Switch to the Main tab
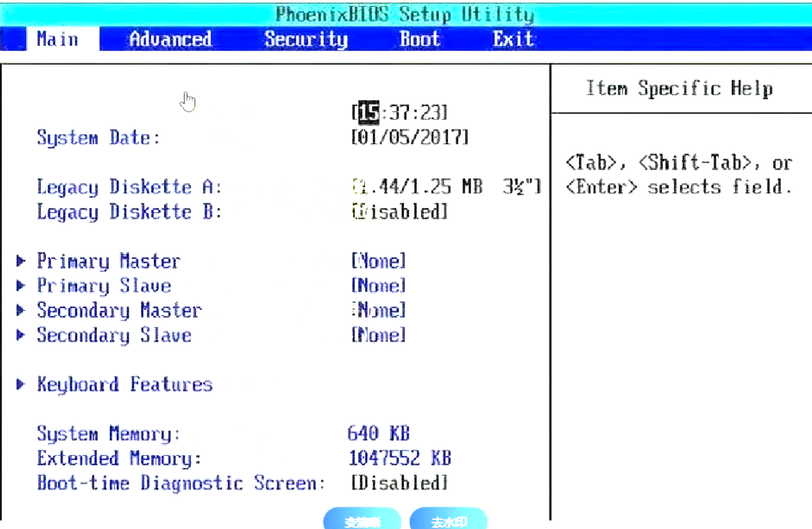 63,39
